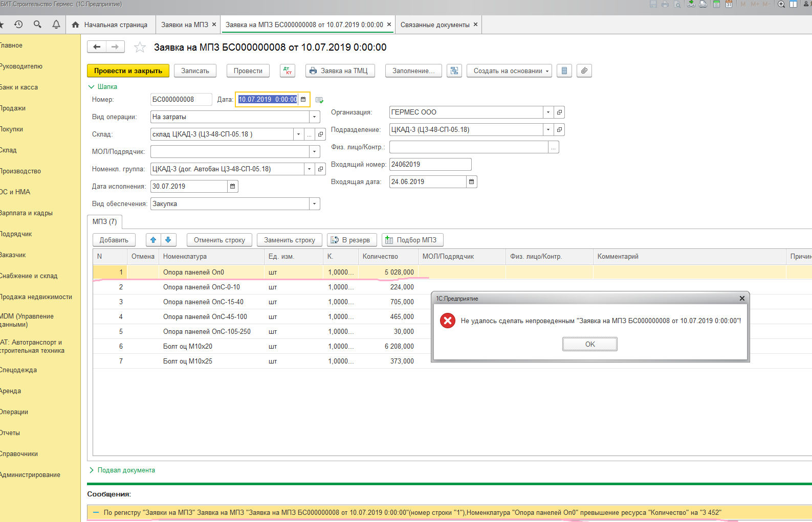Show Дт/Кт postings icon
This screenshot has width=812, height=522.
pyautogui.click(x=288, y=71)
